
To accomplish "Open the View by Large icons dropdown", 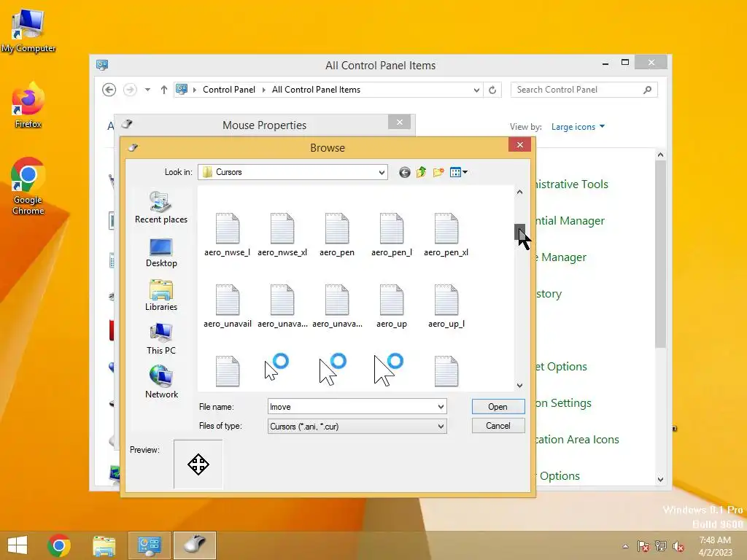I will [x=578, y=127].
